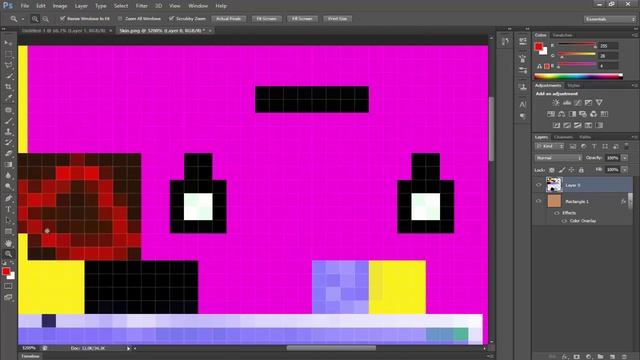Select the Rectangle shape tool

[x=8, y=231]
